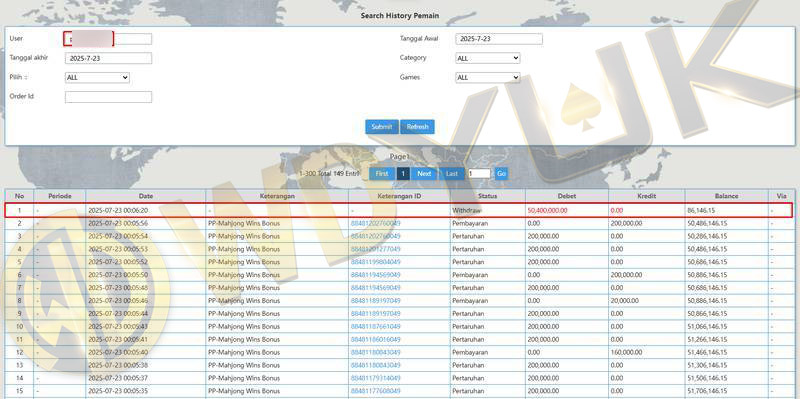Open the Pilih dropdown
Image resolution: width=800 pixels, height=399 pixels.
pos(97,78)
